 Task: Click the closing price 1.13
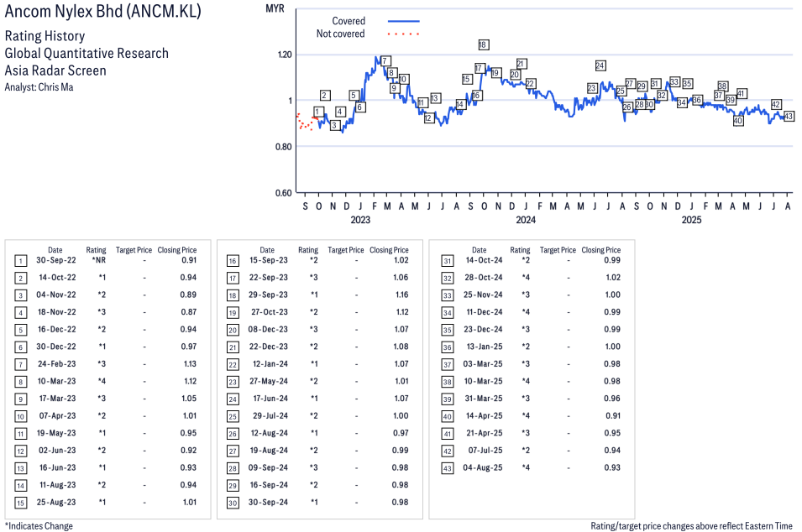point(190,364)
